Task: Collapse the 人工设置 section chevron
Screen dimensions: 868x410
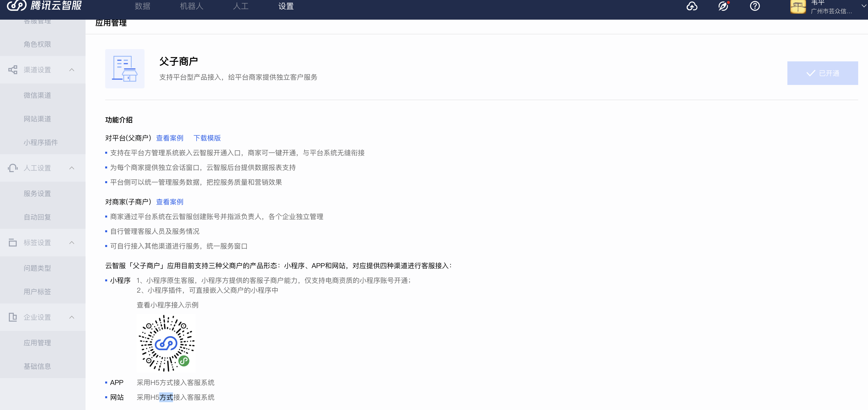Action: pos(72,168)
